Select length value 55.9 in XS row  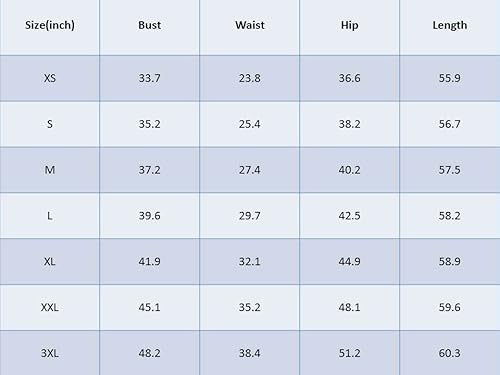[x=450, y=78]
